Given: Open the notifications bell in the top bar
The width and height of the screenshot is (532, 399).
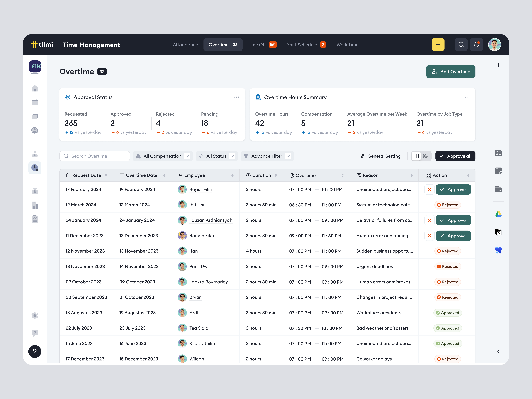Looking at the screenshot, I should (x=476, y=44).
